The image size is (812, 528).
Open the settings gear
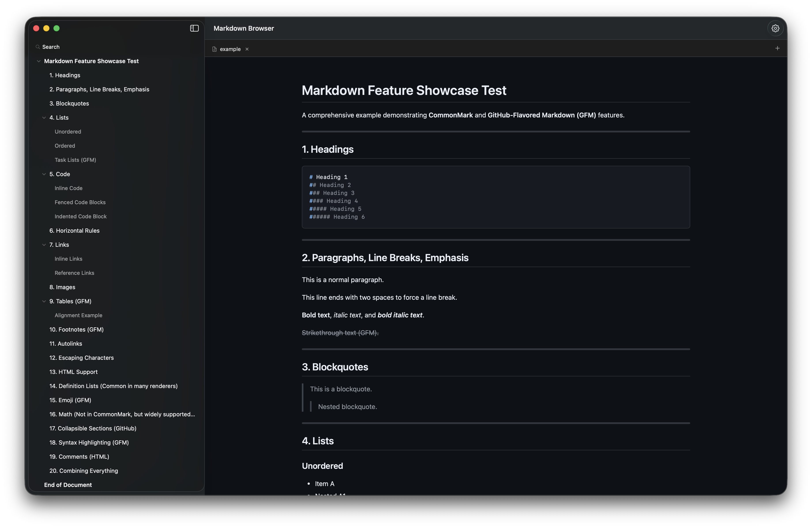(775, 28)
